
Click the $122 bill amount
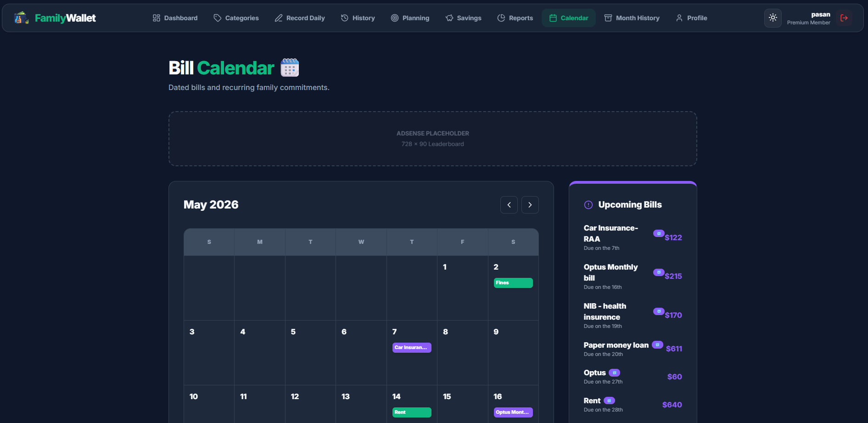click(x=673, y=237)
